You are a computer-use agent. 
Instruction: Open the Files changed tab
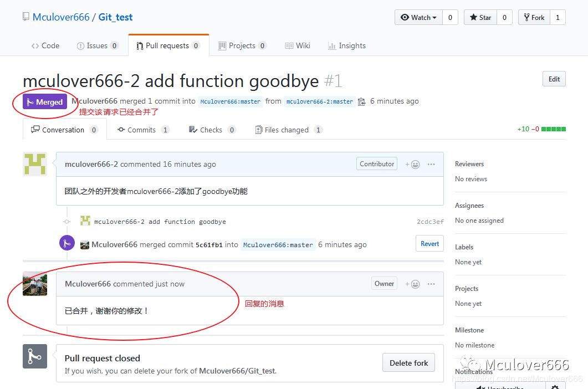point(288,130)
